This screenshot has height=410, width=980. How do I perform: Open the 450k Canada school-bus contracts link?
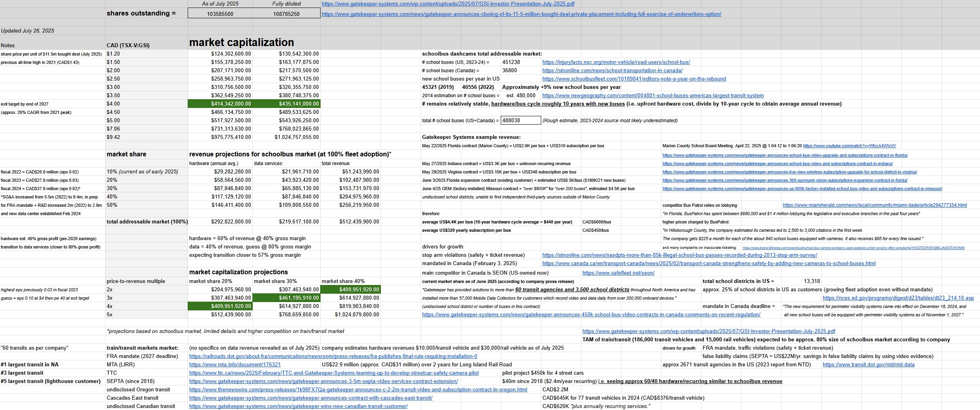591,315
